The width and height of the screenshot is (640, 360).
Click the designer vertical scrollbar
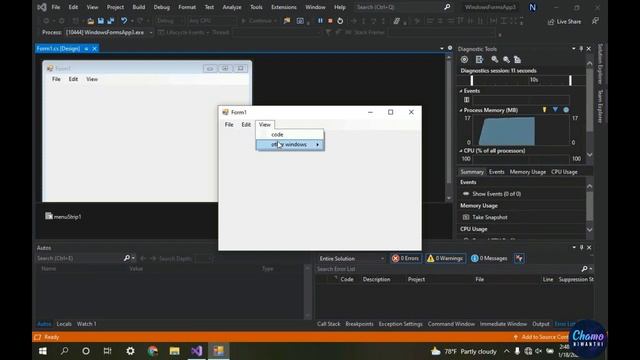coord(449,128)
